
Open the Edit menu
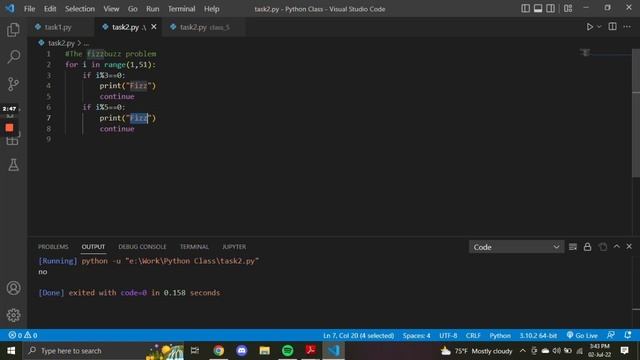coord(50,9)
